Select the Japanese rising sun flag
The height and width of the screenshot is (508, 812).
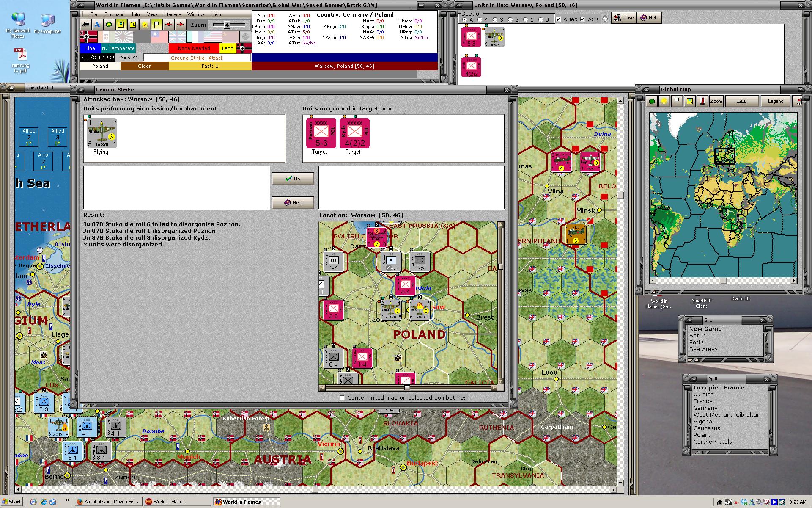(x=124, y=37)
